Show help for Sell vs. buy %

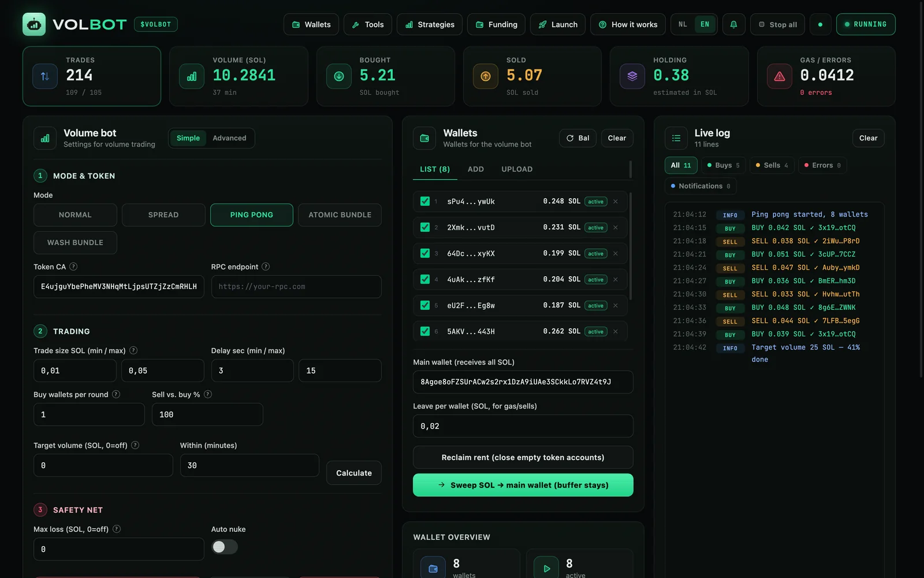[x=208, y=394]
